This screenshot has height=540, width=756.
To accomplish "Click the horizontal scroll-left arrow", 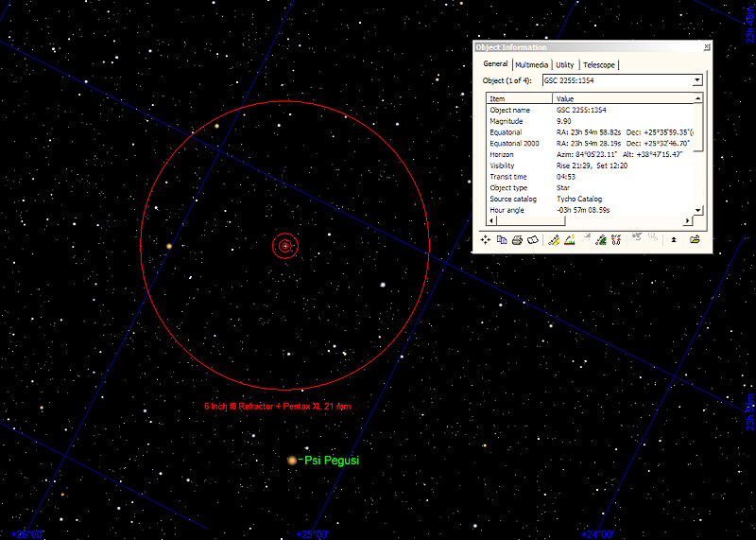I will coord(491,220).
